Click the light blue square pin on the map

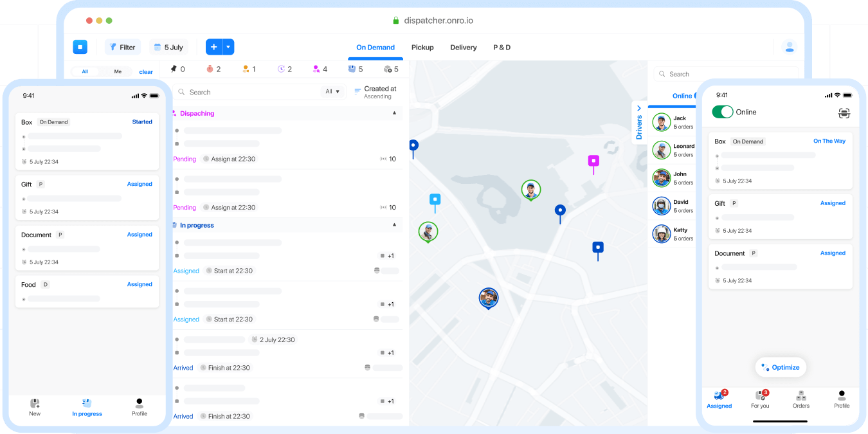[x=435, y=202]
